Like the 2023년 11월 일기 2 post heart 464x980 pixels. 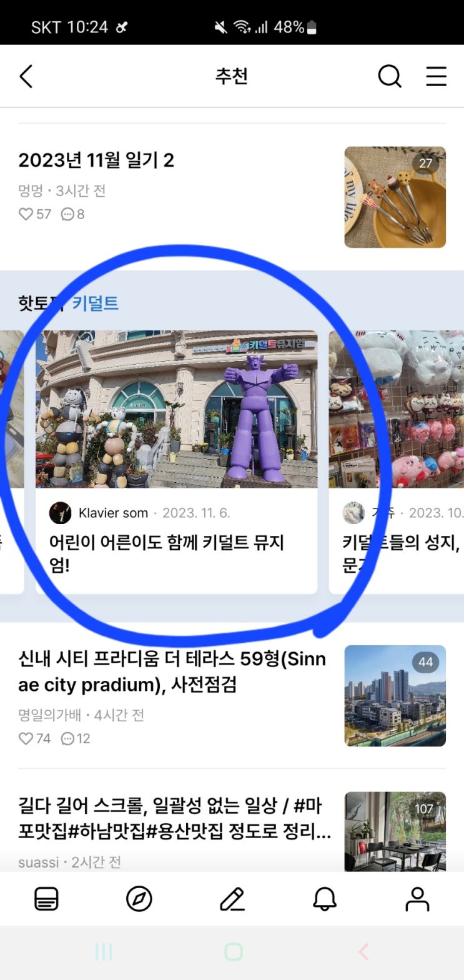[x=26, y=214]
